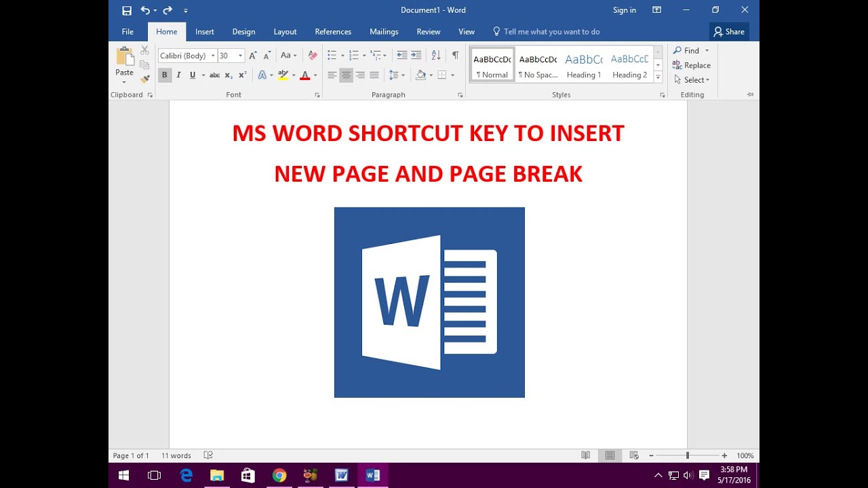
Task: Apply superscript formatting
Action: pyautogui.click(x=243, y=75)
